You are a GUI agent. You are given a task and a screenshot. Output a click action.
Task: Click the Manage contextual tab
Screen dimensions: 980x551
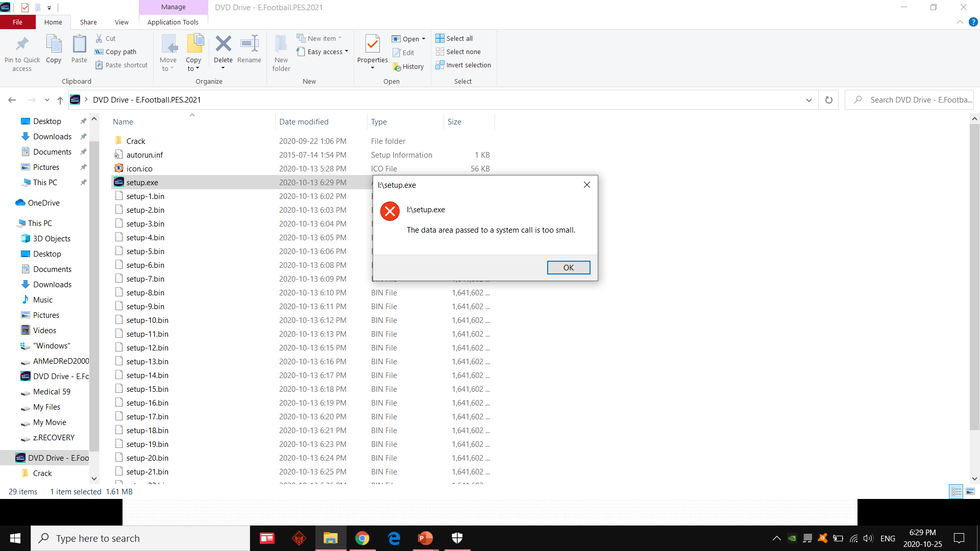[174, 7]
